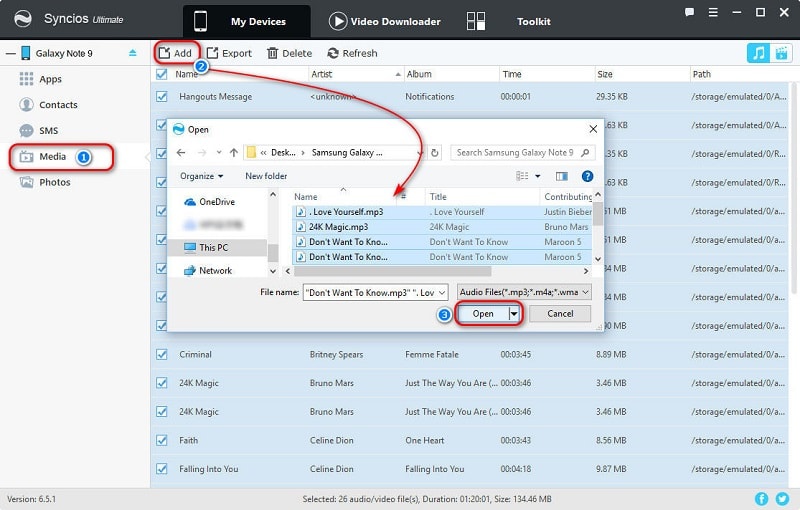Expand the Open button's dropdown arrow
Image resolution: width=800 pixels, height=510 pixels.
coord(514,314)
